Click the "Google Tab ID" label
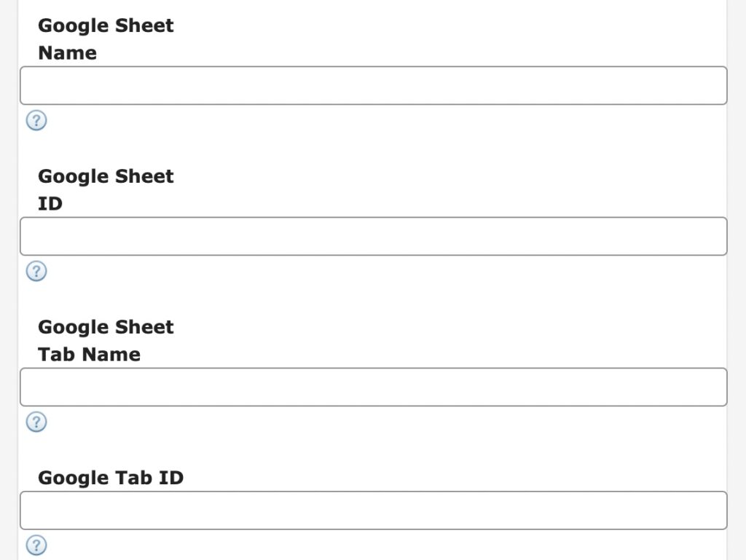Image resolution: width=746 pixels, height=560 pixels. pos(111,478)
